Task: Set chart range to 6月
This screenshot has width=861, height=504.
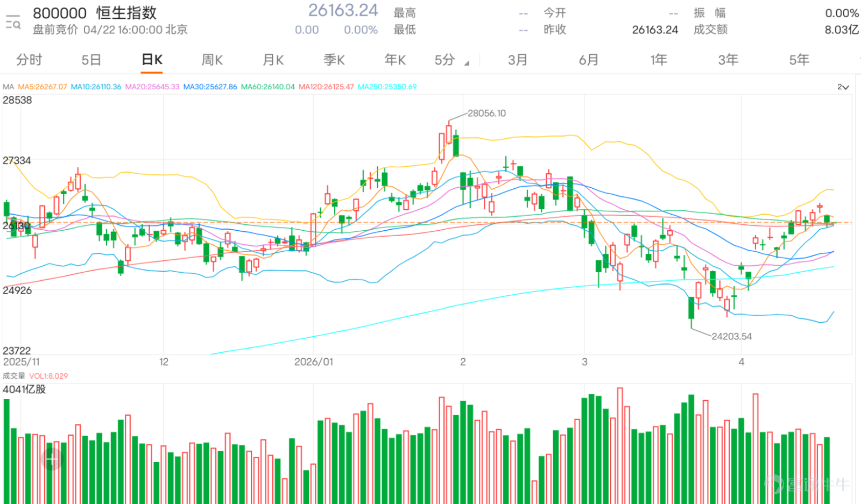Action: tap(589, 60)
